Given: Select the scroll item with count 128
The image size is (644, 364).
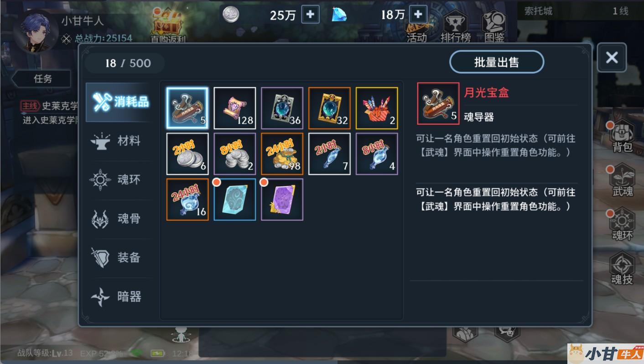Looking at the screenshot, I should tap(234, 108).
